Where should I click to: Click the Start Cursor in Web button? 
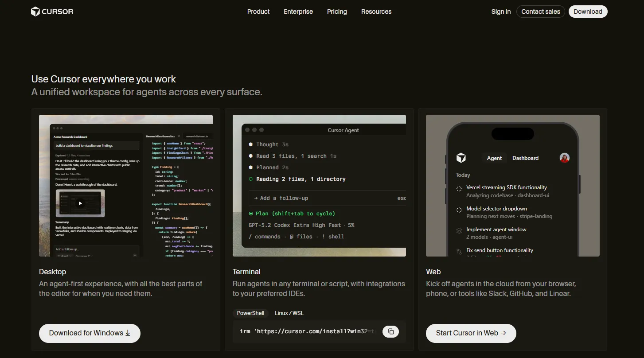click(471, 333)
